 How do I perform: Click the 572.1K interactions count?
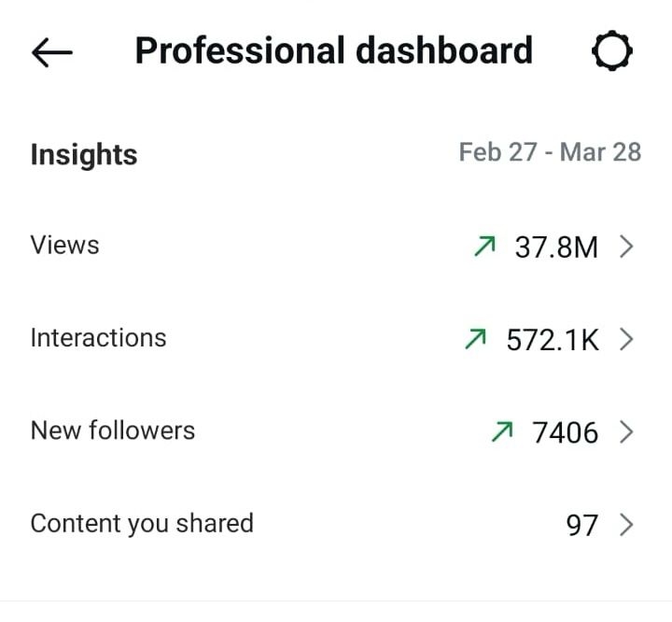(x=553, y=340)
